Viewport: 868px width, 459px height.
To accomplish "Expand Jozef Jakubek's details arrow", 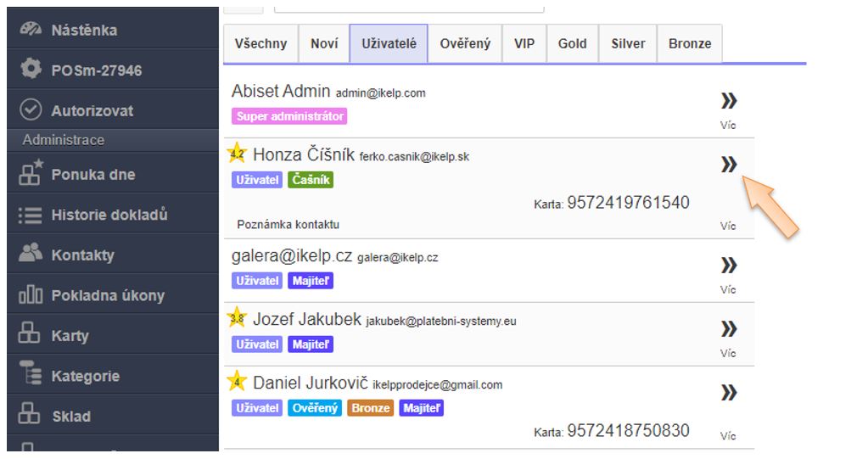I will [728, 329].
